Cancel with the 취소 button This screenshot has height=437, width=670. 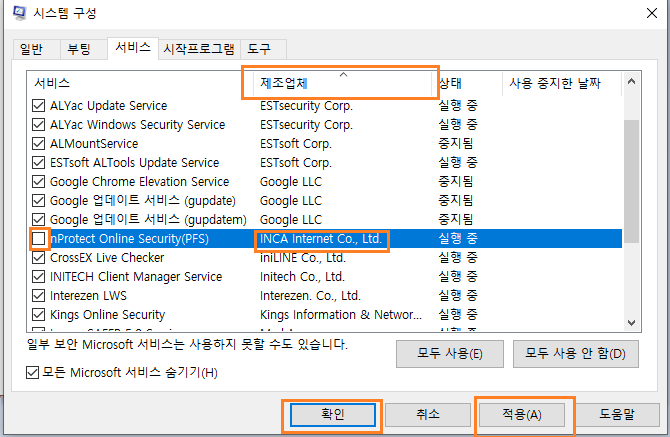point(428,414)
